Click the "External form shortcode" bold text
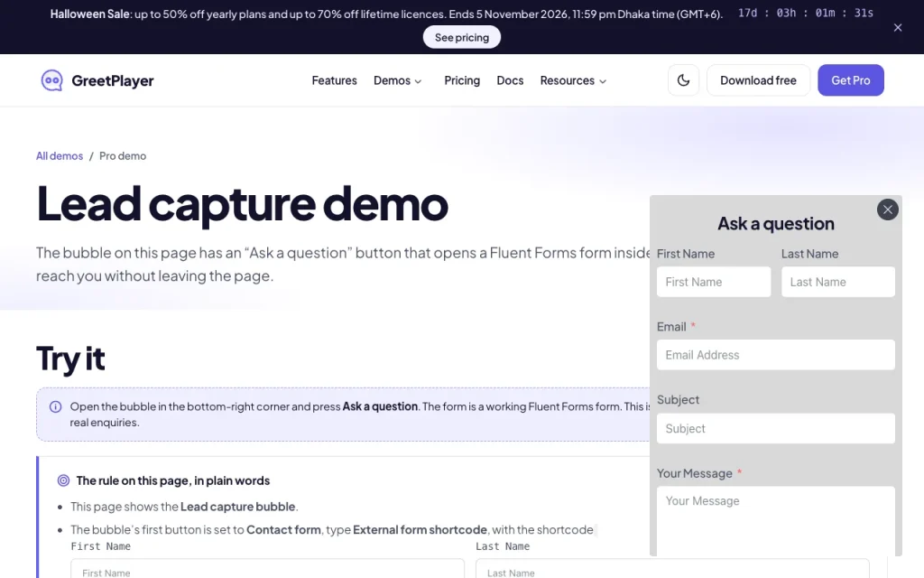The height and width of the screenshot is (578, 924). pyautogui.click(x=420, y=529)
